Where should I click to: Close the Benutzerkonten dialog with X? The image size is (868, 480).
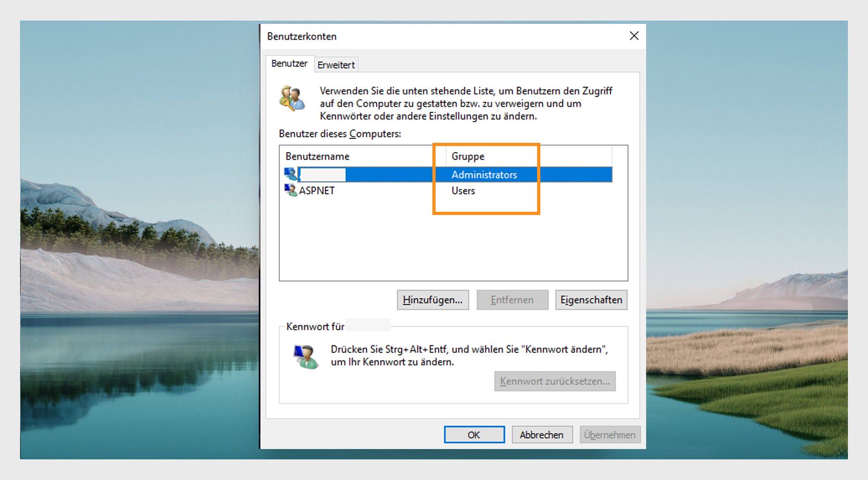tap(634, 36)
